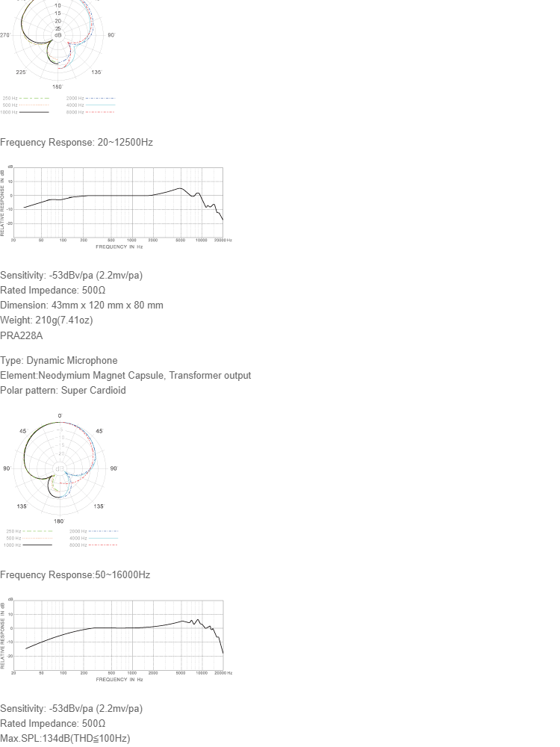560x747 pixels.
Task: Click the second frequency response graph
Action: point(116,640)
